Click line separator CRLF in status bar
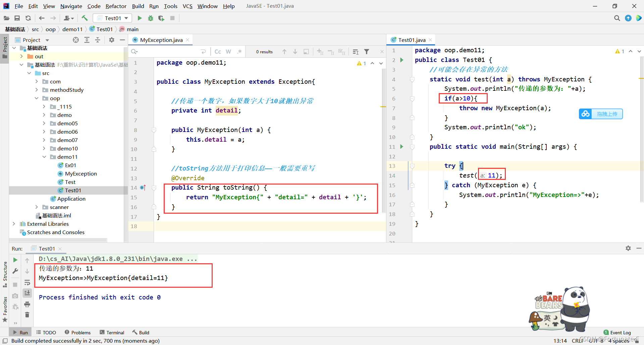The width and height of the screenshot is (644, 345). click(578, 341)
